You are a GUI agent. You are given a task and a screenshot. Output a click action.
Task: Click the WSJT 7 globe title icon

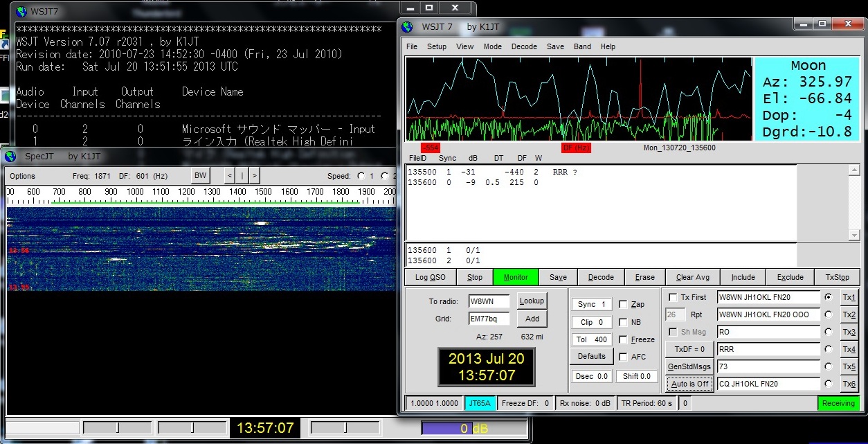pyautogui.click(x=408, y=27)
